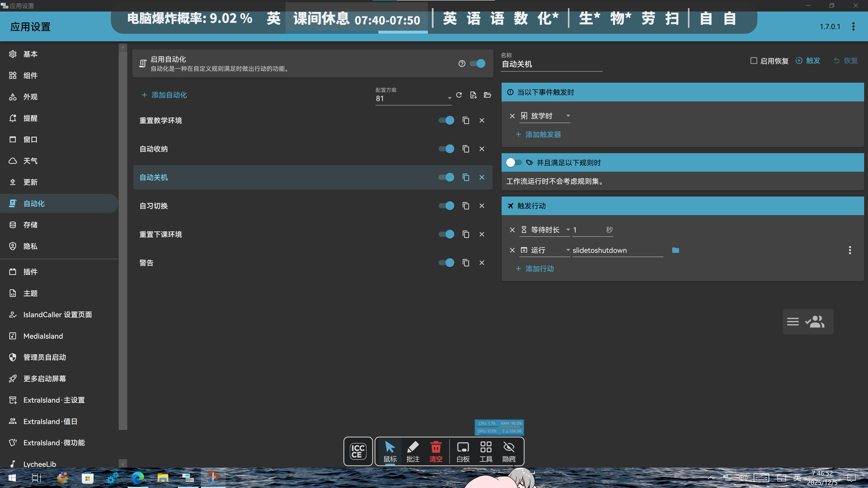Toggle the 启用自动化 master switch

coord(478,64)
